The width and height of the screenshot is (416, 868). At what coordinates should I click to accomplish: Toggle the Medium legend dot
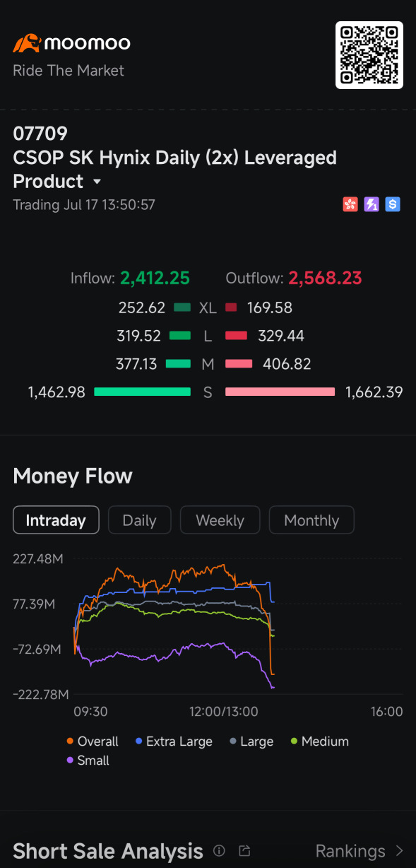[294, 741]
